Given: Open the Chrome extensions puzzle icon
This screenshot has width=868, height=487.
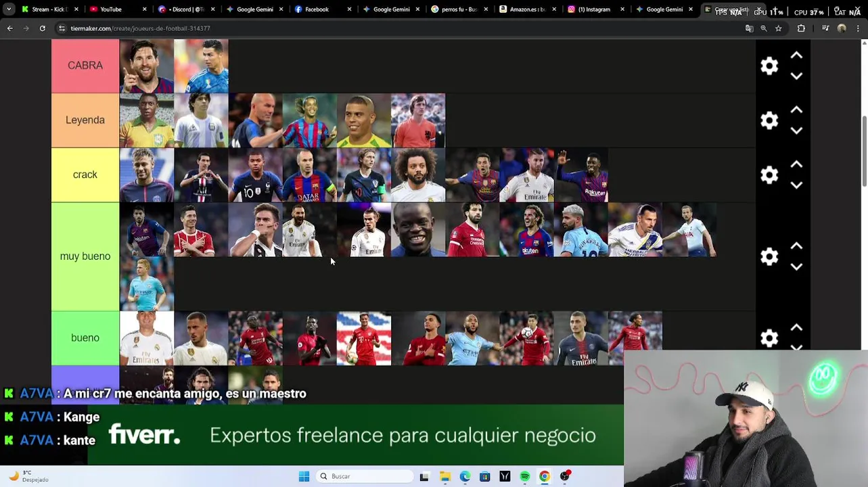Looking at the screenshot, I should click(x=802, y=28).
